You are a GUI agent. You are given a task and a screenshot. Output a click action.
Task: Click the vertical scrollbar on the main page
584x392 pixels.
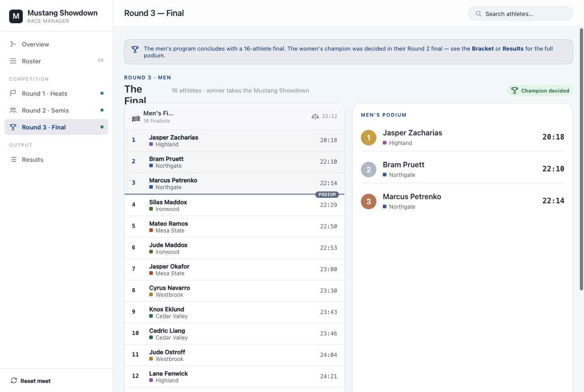[581, 160]
